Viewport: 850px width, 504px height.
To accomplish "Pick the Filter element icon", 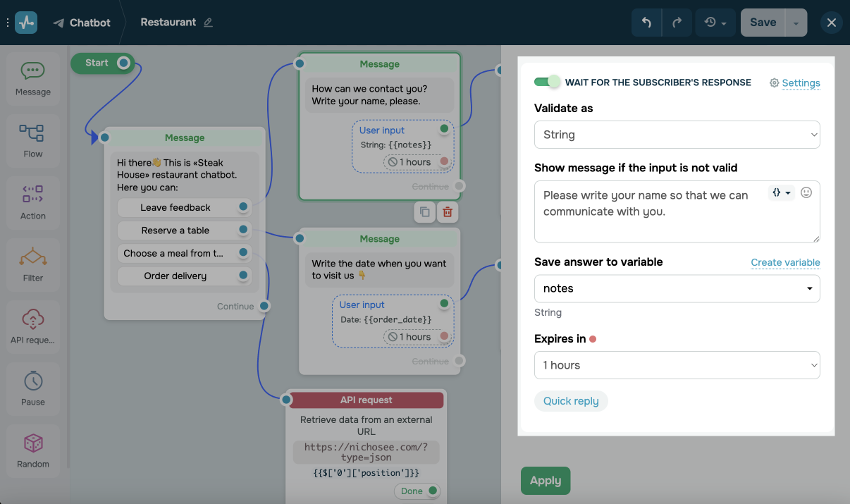I will (33, 264).
